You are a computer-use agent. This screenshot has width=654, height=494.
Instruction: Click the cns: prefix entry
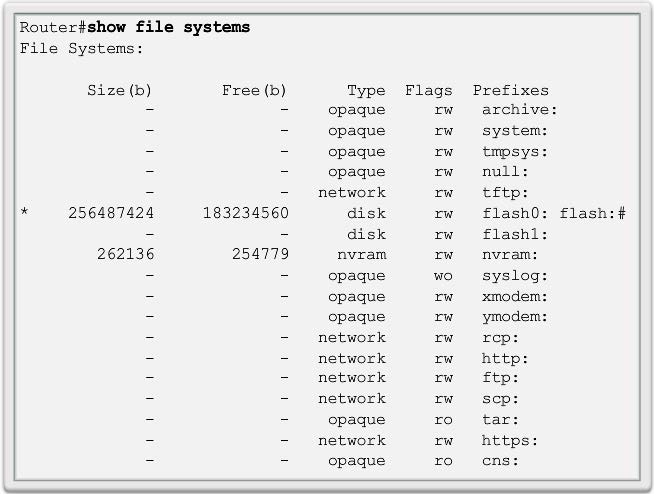[500, 461]
